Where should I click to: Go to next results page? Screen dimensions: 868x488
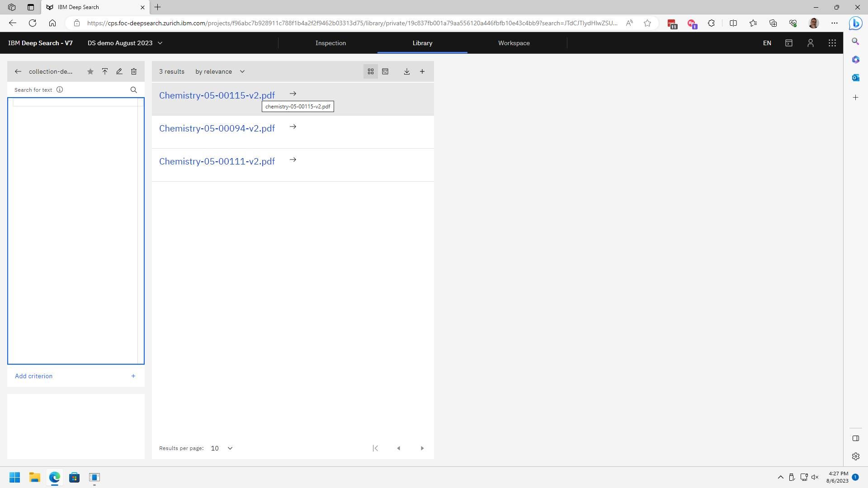pyautogui.click(x=422, y=448)
